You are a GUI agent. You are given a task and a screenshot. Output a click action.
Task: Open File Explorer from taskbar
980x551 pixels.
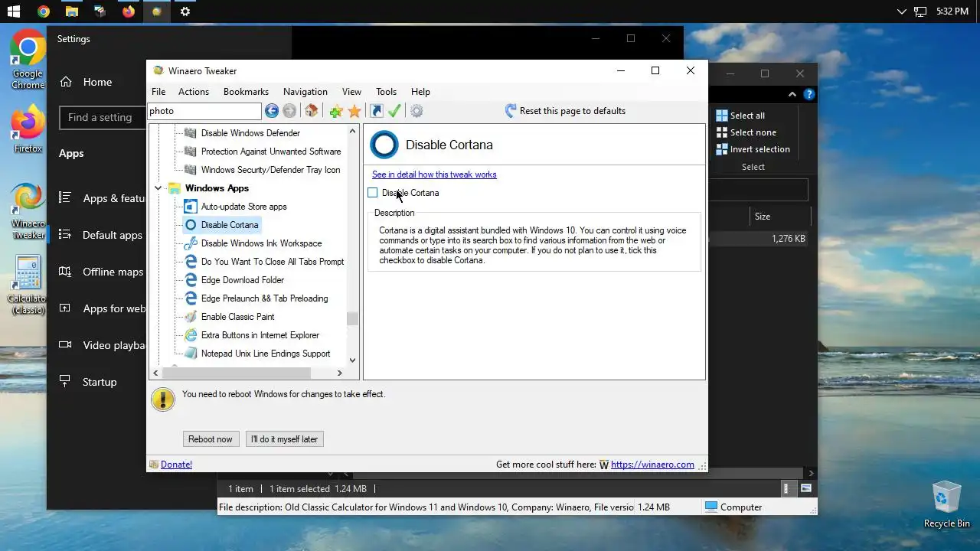72,11
